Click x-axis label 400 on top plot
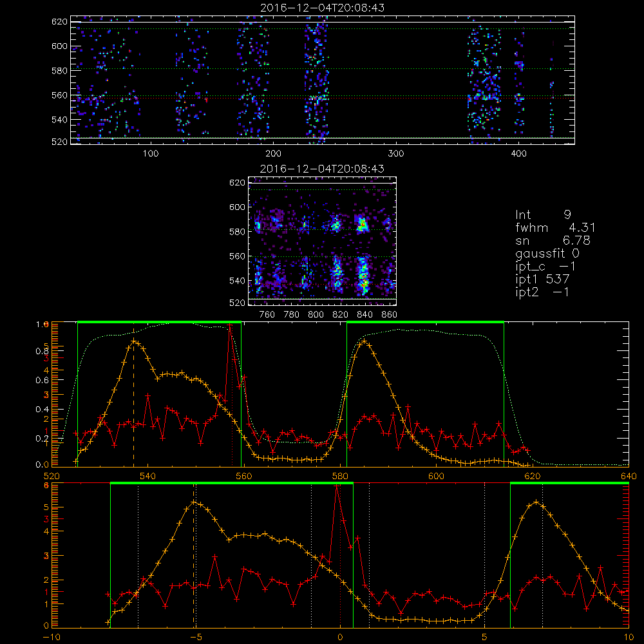The height and width of the screenshot is (644, 644). (x=518, y=154)
